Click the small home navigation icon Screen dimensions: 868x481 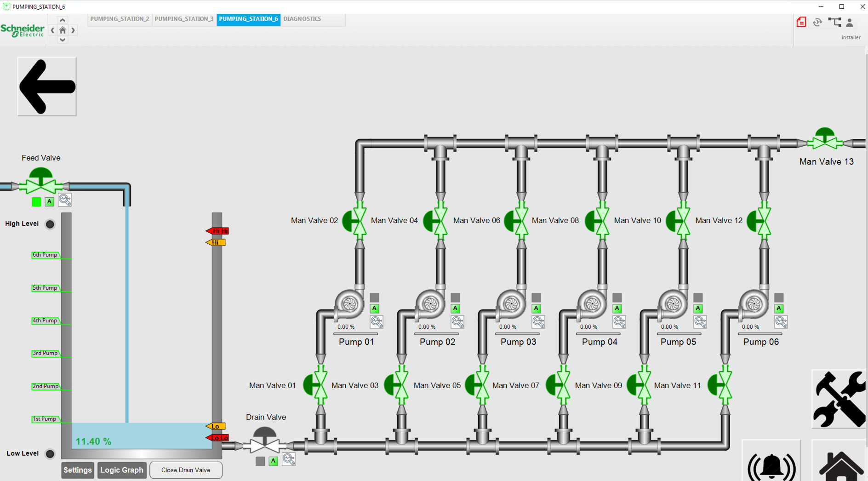(x=63, y=30)
